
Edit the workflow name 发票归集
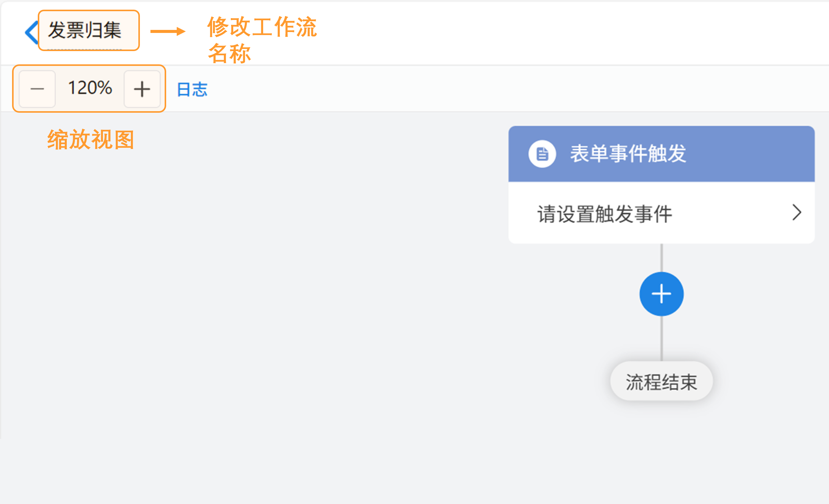[x=85, y=30]
